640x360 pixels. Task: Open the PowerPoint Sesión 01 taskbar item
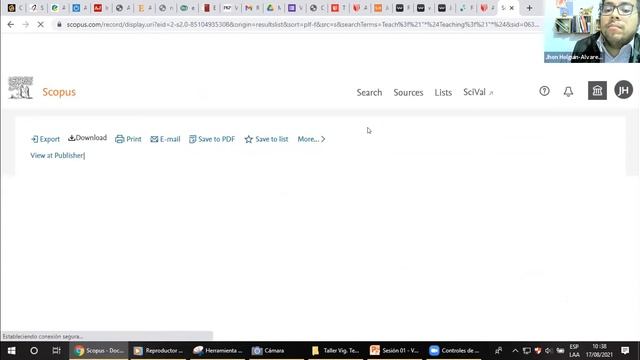point(394,351)
